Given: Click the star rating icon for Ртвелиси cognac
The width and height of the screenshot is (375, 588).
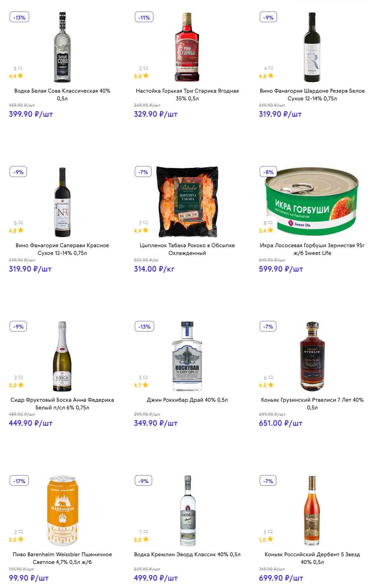Looking at the screenshot, I should click(271, 385).
